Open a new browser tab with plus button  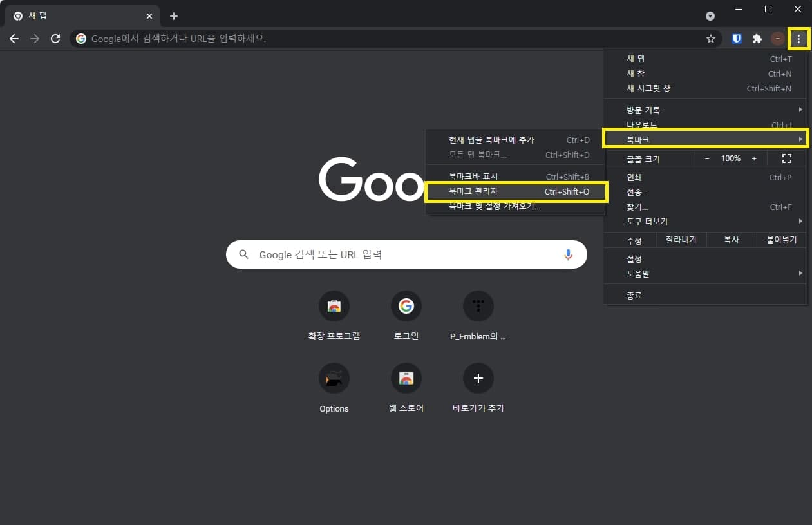[x=173, y=15]
